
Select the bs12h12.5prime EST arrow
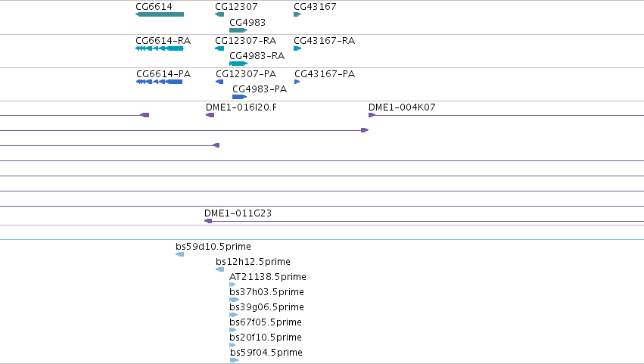(220, 269)
